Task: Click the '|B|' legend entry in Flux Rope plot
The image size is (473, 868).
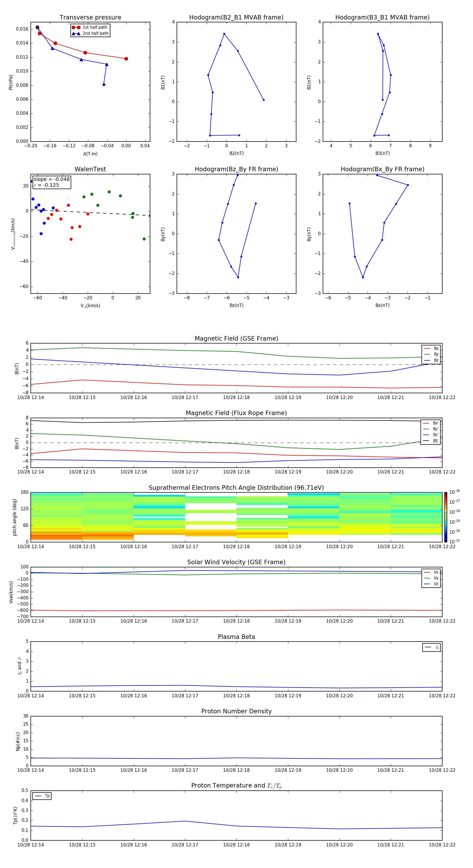Action: click(x=431, y=441)
